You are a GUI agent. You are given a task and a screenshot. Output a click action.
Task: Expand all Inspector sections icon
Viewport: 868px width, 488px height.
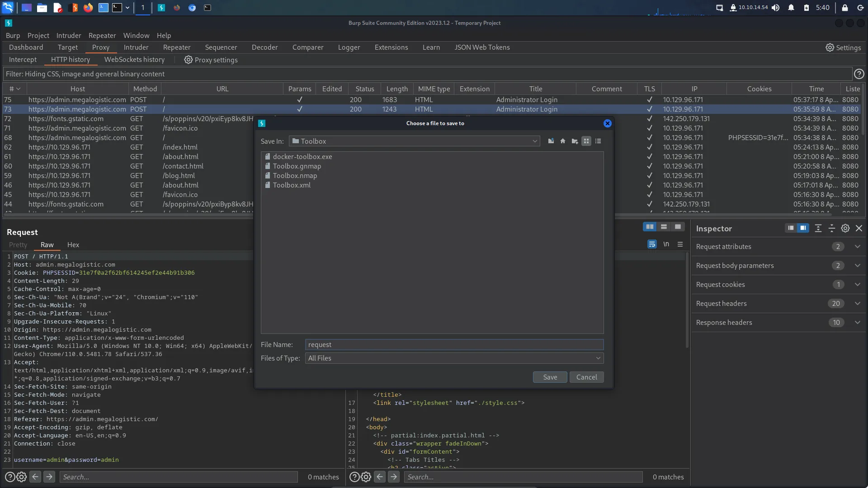(x=818, y=228)
